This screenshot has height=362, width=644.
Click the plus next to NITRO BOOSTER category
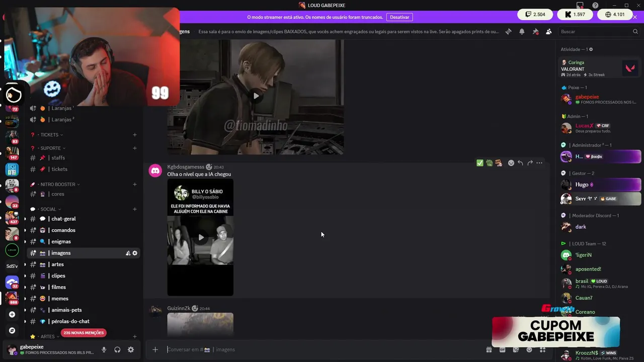pyautogui.click(x=134, y=185)
